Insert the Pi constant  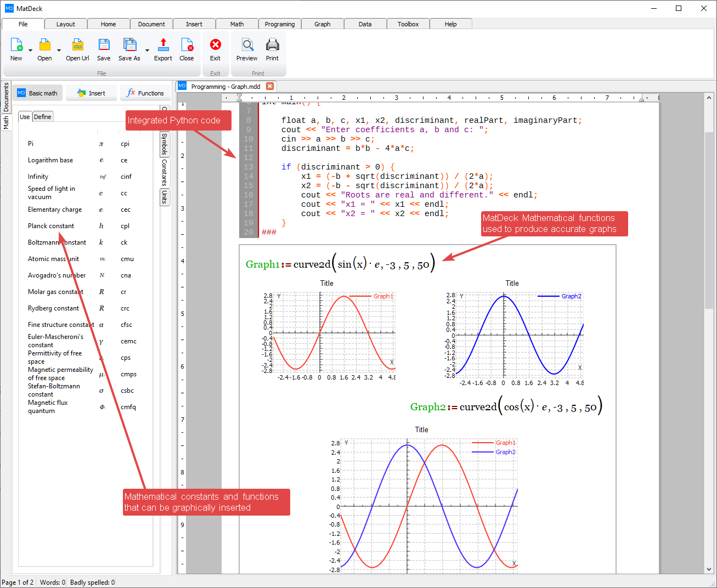(79, 144)
